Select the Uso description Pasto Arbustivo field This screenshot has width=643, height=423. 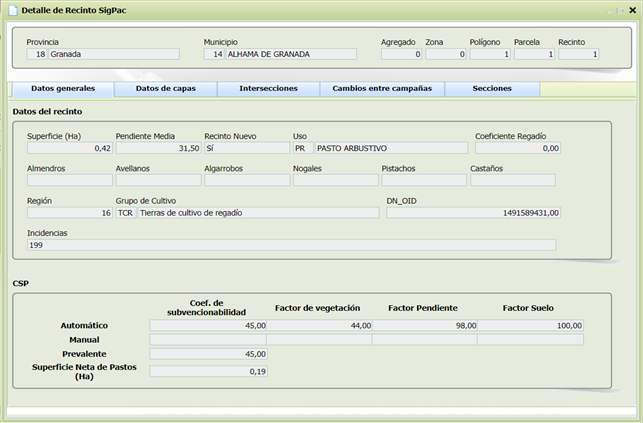pos(390,148)
